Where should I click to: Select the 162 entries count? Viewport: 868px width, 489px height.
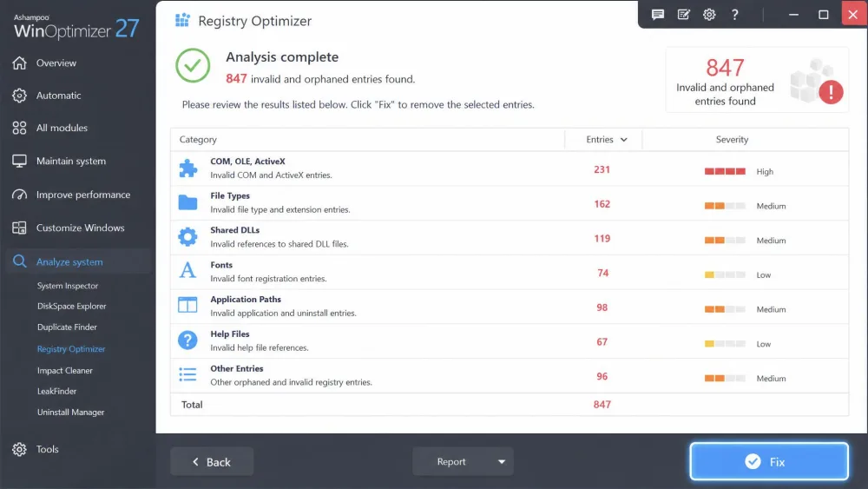coord(602,204)
